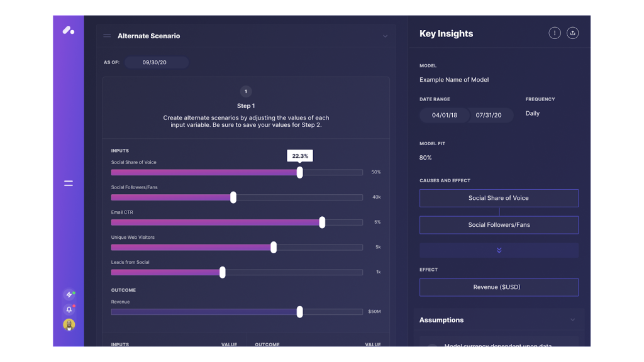Open the user profile avatar
The height and width of the screenshot is (362, 644).
click(69, 325)
